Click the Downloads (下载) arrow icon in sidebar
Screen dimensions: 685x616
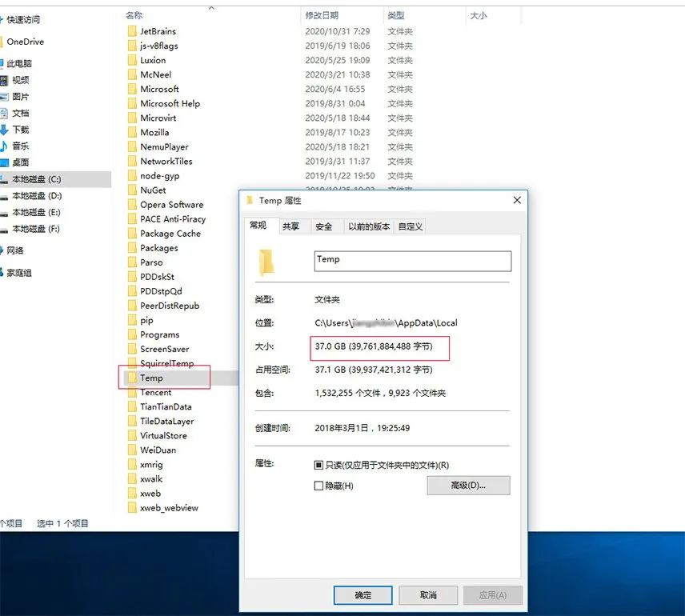pyautogui.click(x=4, y=130)
